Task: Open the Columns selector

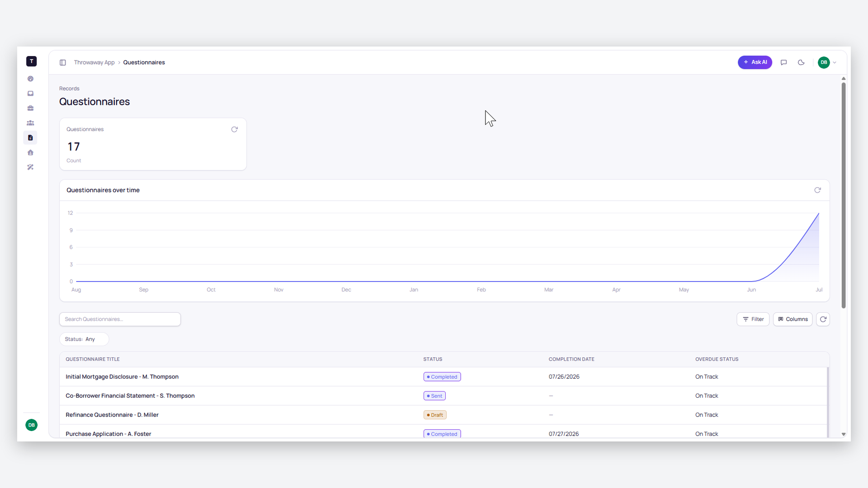Action: click(793, 319)
